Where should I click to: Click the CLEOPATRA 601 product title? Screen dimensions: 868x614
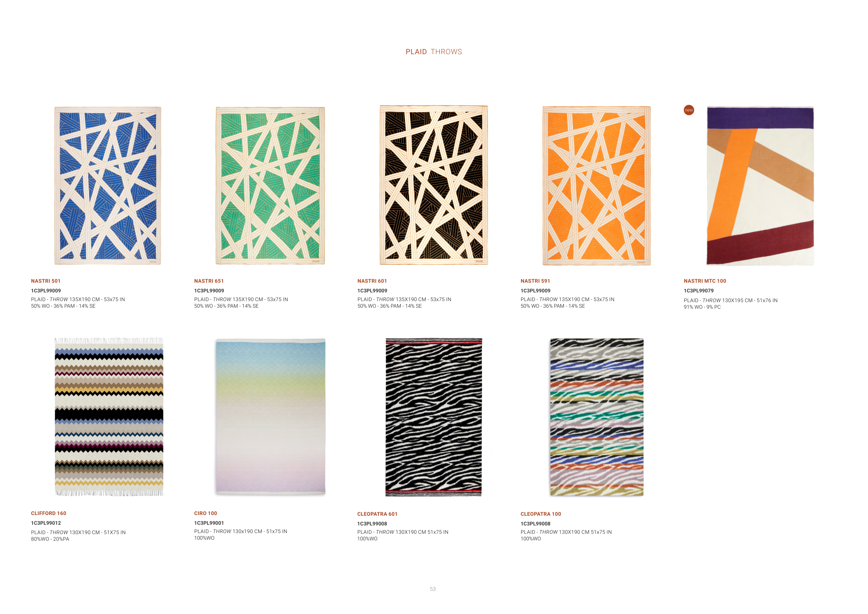377,514
